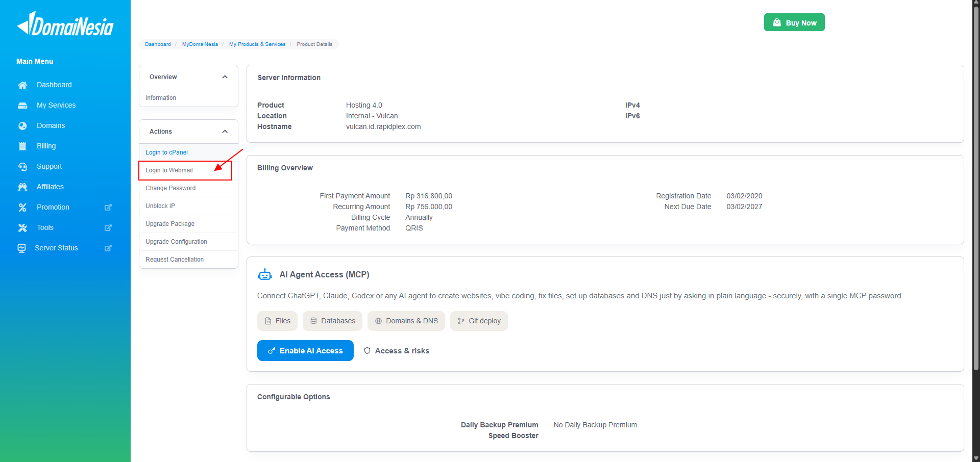980x462 pixels.
Task: Collapse the Actions panel chevron
Action: [x=225, y=132]
